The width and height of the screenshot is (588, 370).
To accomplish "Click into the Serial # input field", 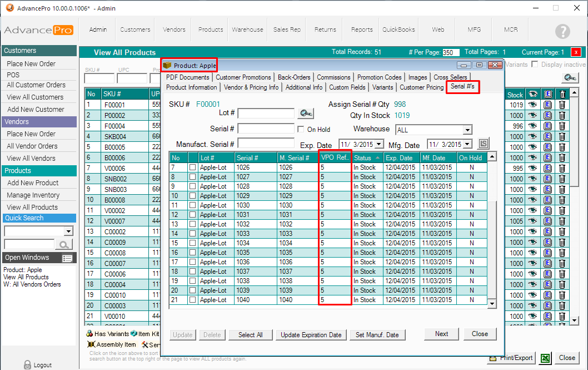I will tap(266, 129).
